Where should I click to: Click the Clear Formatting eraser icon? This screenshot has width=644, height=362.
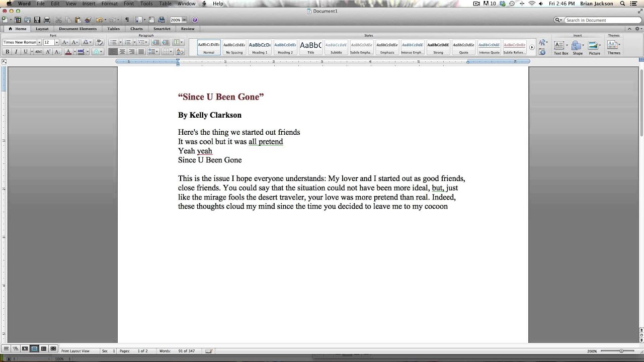pyautogui.click(x=99, y=42)
